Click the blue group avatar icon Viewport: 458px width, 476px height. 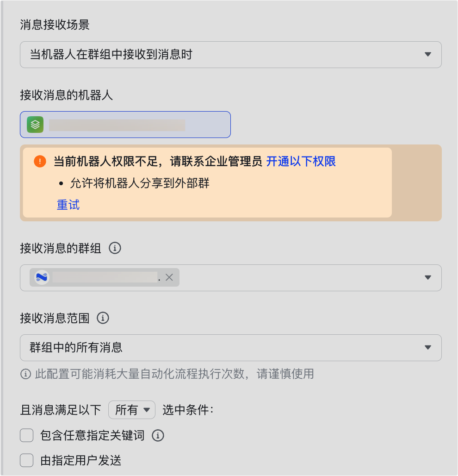(x=42, y=277)
